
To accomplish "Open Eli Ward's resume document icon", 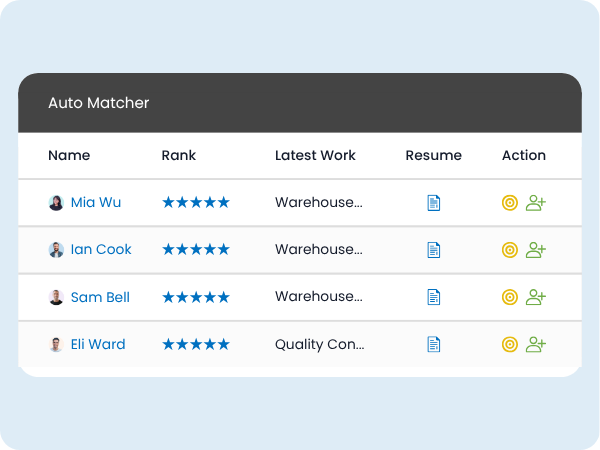I will click(x=434, y=344).
